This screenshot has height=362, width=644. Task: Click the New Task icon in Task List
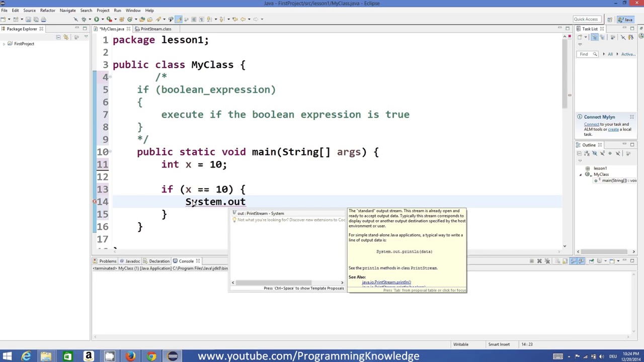click(580, 37)
